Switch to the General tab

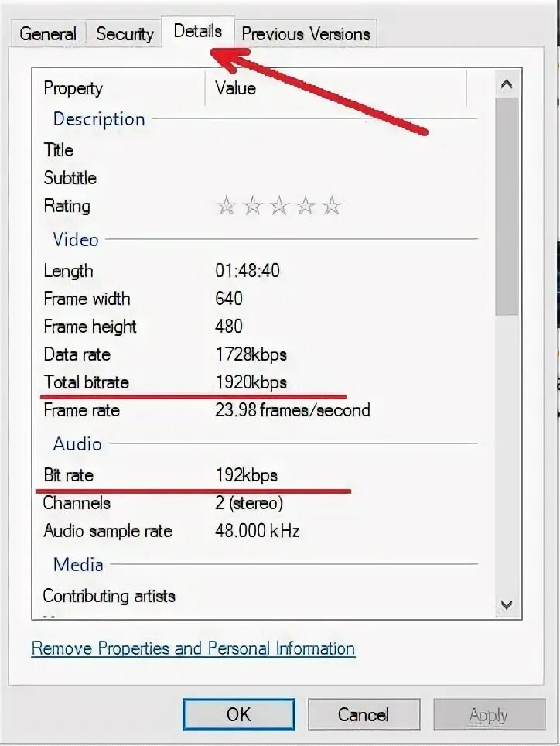[48, 34]
